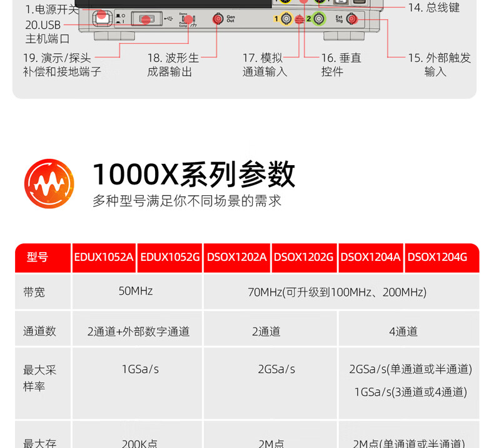Select the EDUX1052G model column header
494x448 pixels.
click(170, 257)
